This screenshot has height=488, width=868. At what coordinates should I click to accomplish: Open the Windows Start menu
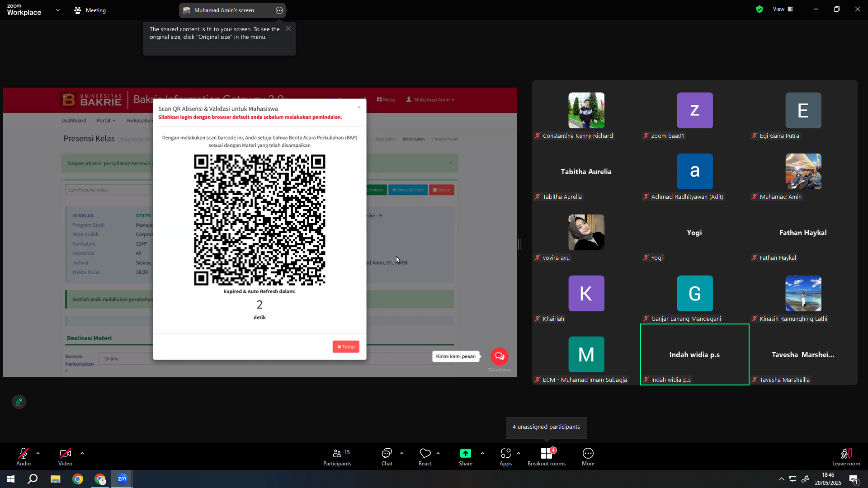pos(11,479)
